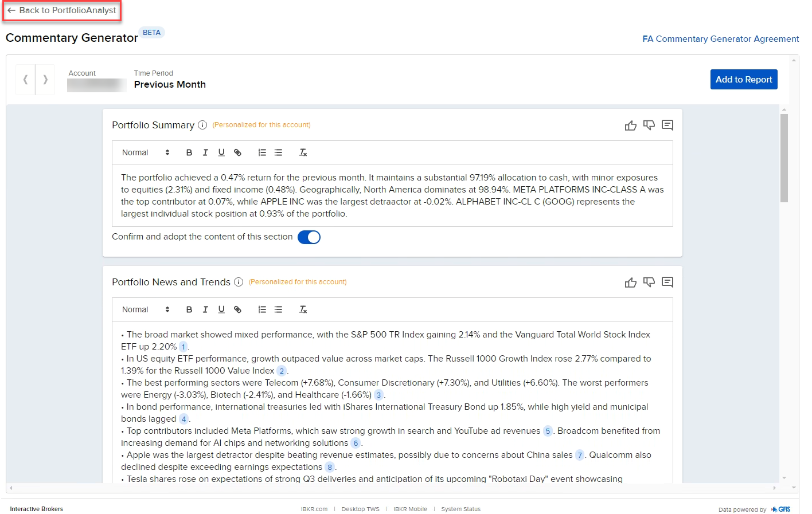The width and height of the screenshot is (812, 514).
Task: Clear formatting in Portfolio News editor
Action: coord(303,309)
